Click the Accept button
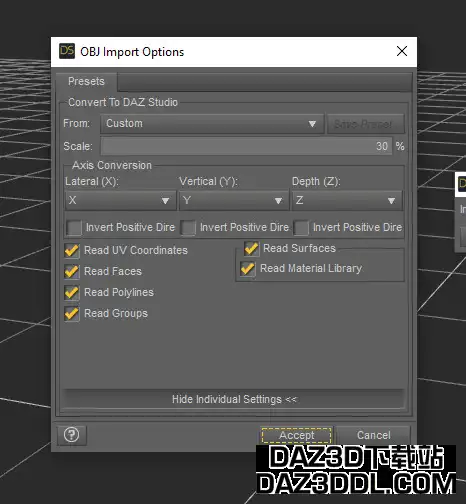This screenshot has height=504, width=466. (296, 435)
